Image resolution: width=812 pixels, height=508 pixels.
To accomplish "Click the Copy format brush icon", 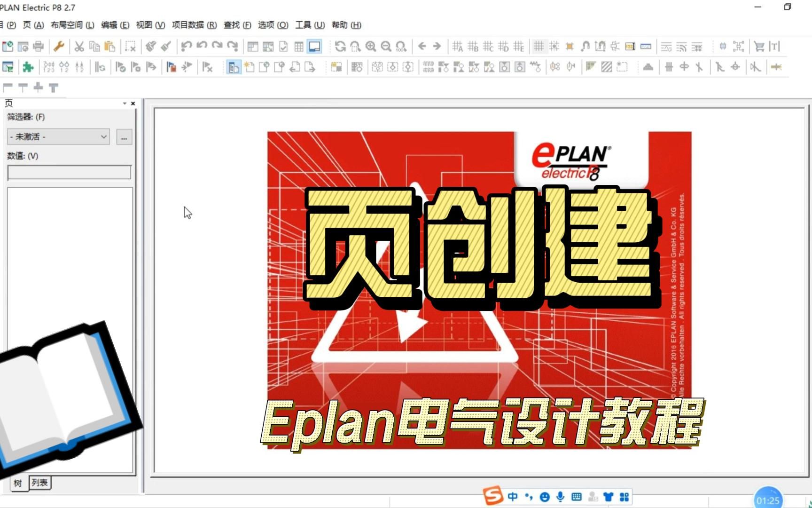I will click(151, 46).
